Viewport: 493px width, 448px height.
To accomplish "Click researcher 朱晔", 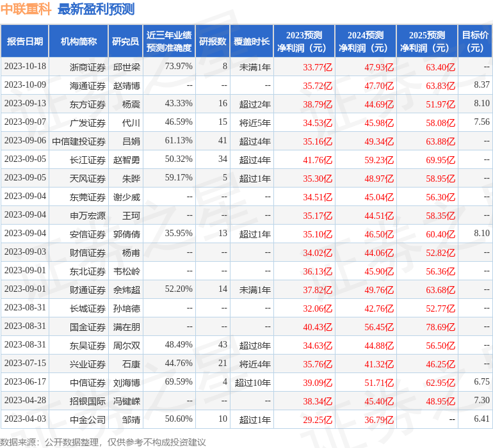I will (131, 179).
